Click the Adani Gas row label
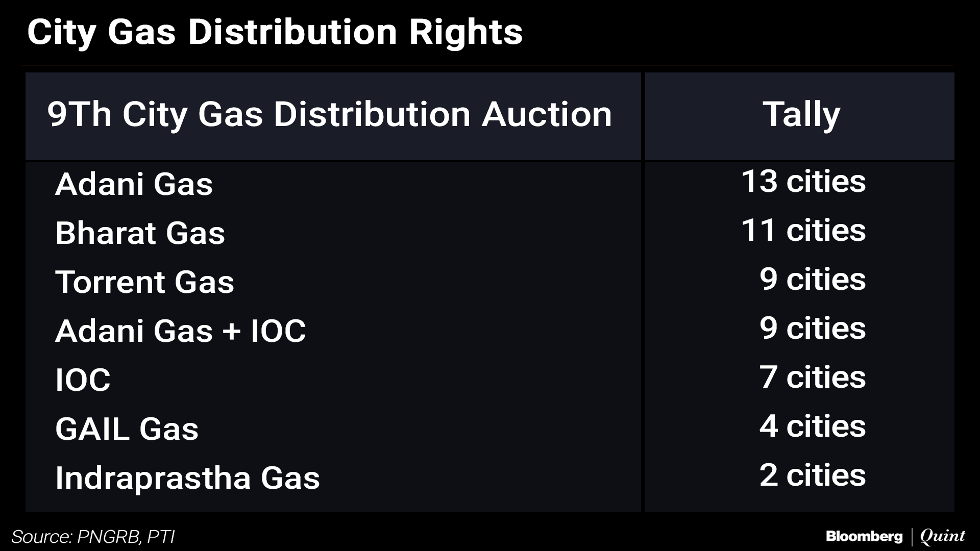Screen dimensions: 980x551 coord(134,184)
